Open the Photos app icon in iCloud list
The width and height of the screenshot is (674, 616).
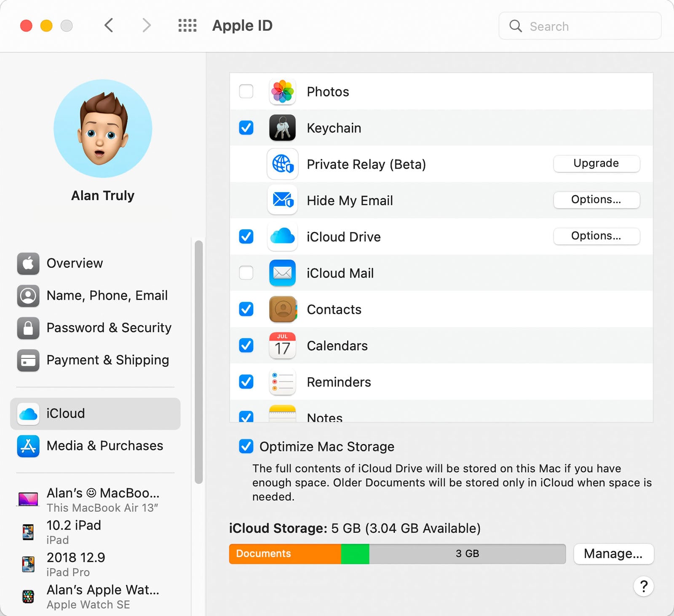click(282, 91)
